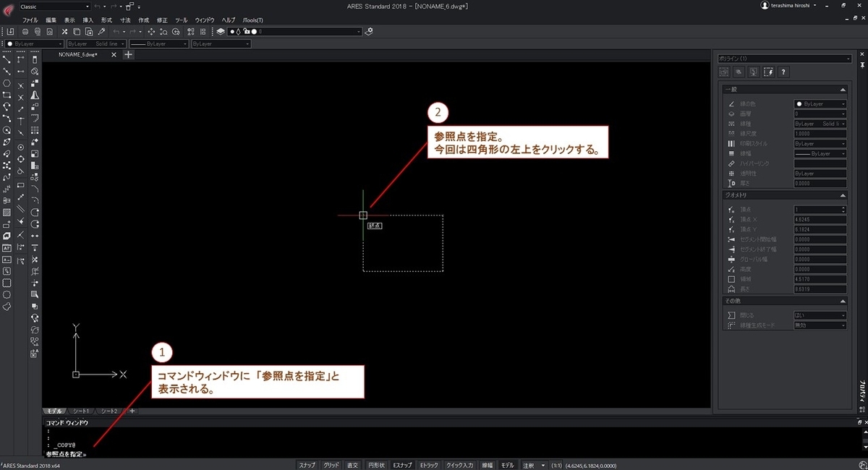Click the Eトラック button in the status bar
Screen dimensions: 868x470
(428, 465)
